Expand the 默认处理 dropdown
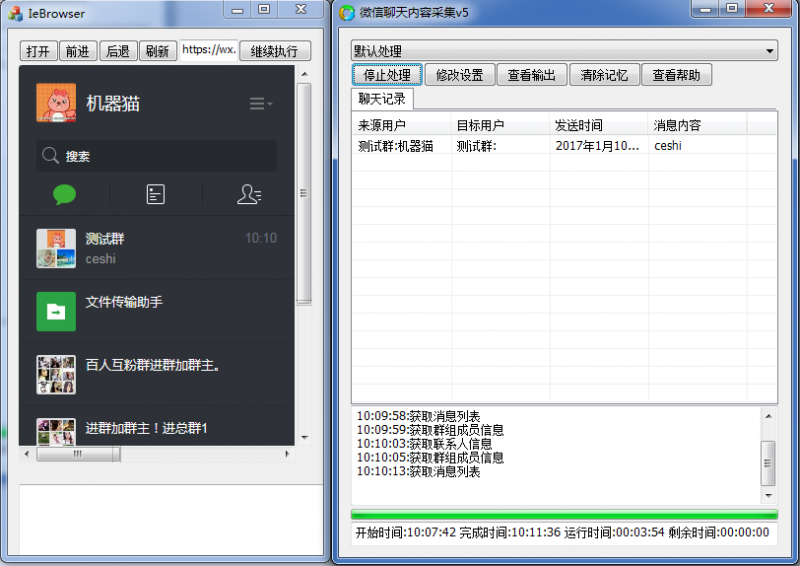800x566 pixels. point(564,51)
